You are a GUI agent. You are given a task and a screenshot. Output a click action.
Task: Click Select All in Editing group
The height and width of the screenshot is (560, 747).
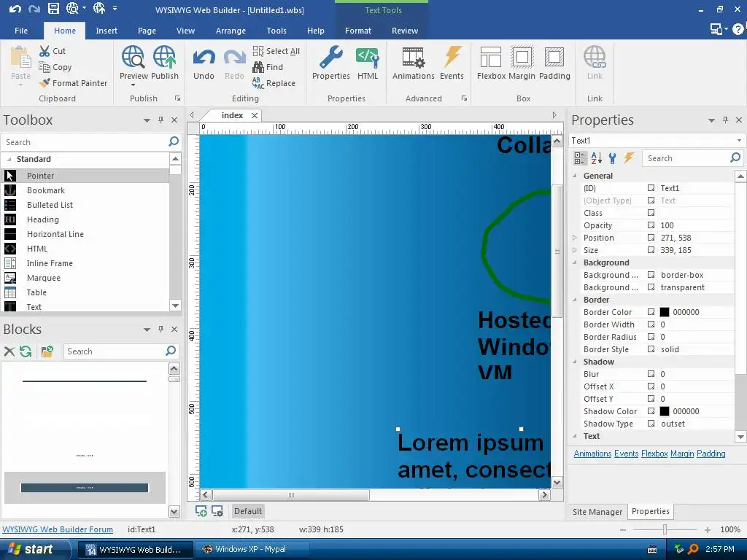(276, 51)
